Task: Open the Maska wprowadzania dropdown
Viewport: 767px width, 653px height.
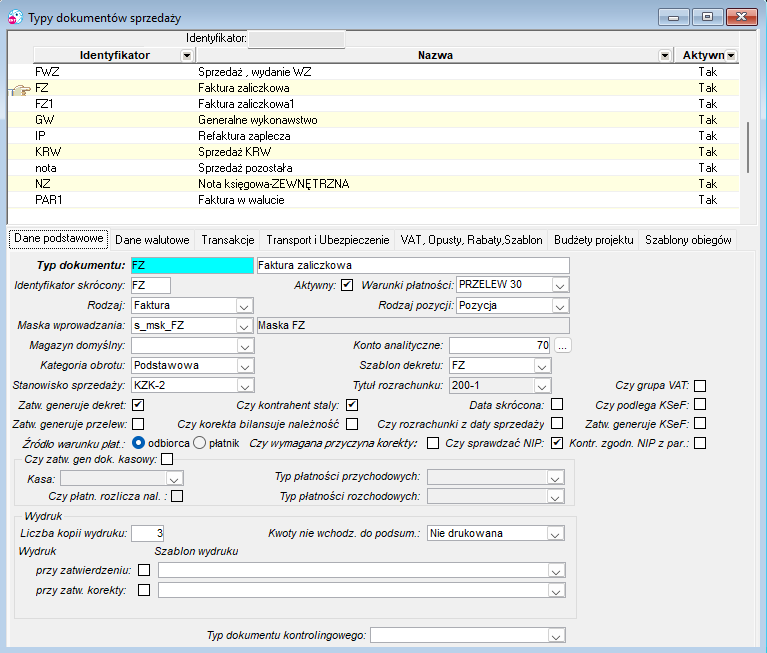Action: click(244, 326)
